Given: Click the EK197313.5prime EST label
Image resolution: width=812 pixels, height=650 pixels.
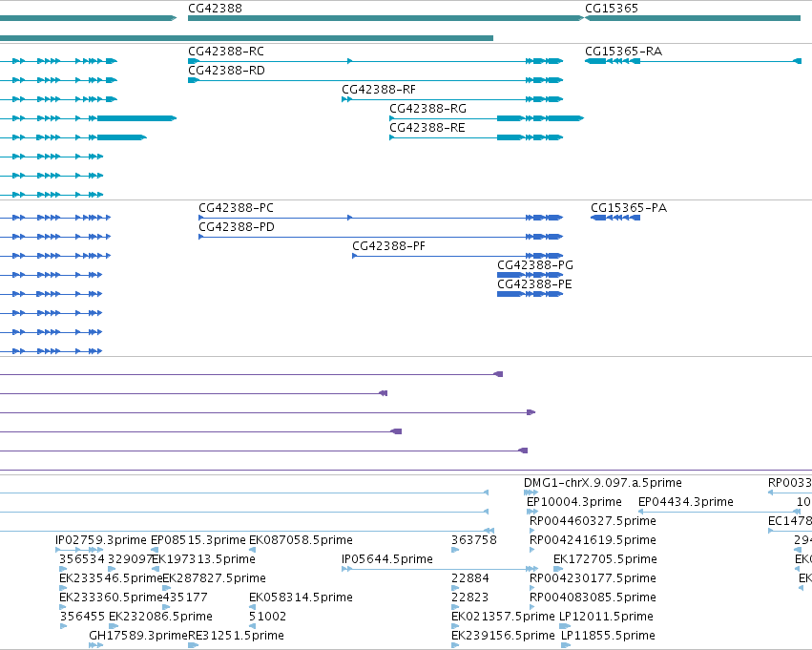Looking at the screenshot, I should point(203,559).
